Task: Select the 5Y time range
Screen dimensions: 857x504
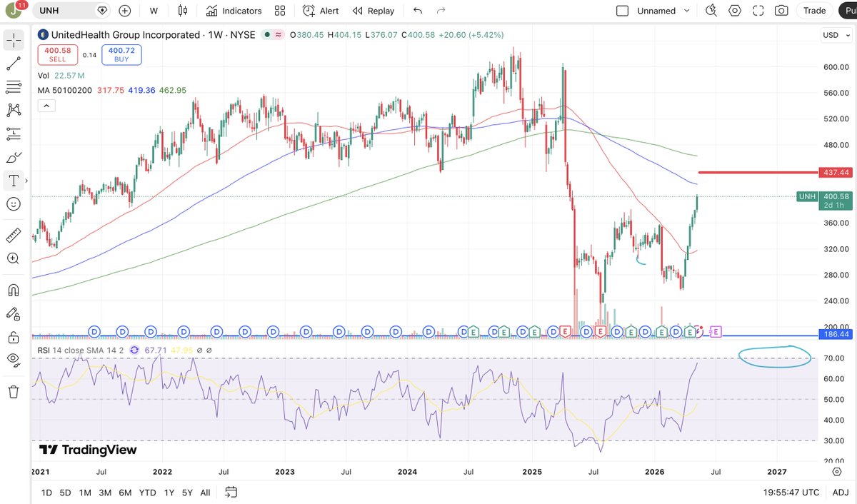Action: tap(187, 492)
